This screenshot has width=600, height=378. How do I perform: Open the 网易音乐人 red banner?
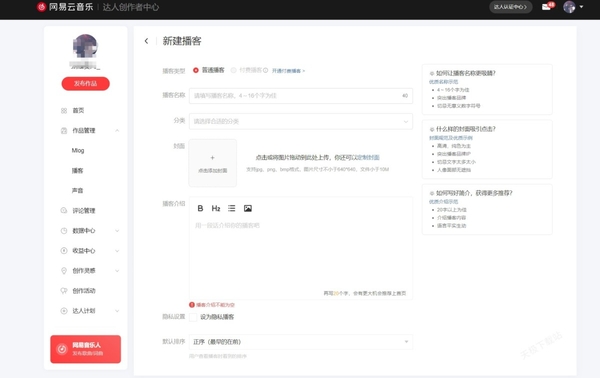pyautogui.click(x=85, y=349)
